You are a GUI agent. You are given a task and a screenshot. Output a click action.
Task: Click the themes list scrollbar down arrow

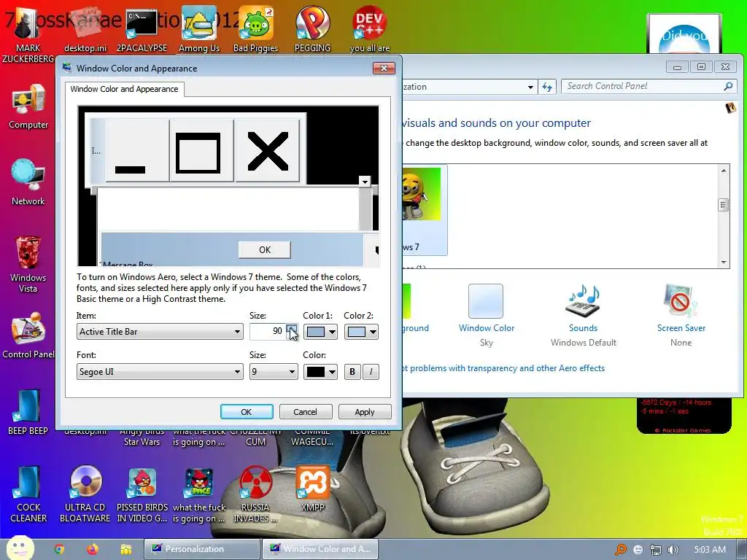click(724, 262)
